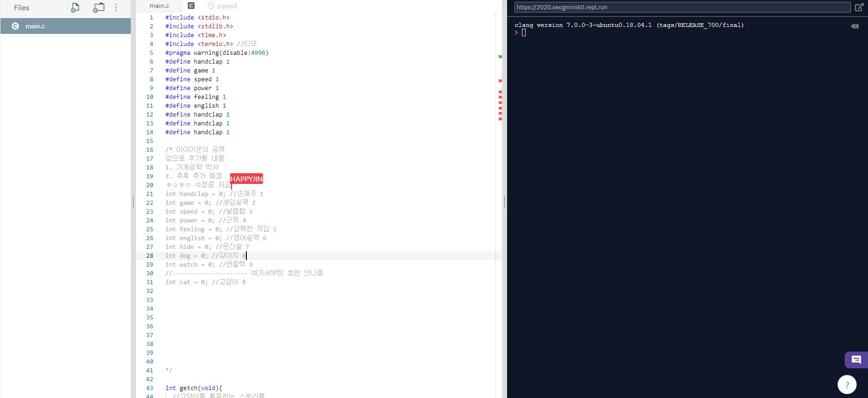Open the chat bubble button
The image size is (868, 398).
point(856,359)
